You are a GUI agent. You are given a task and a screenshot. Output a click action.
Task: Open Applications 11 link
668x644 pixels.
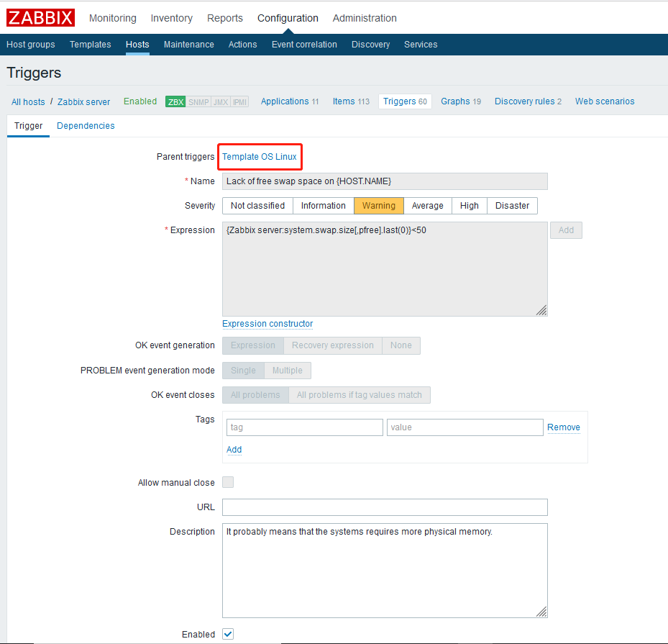click(x=290, y=101)
